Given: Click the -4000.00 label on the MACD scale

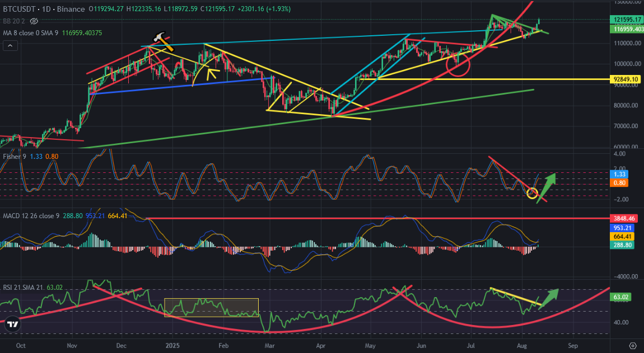Looking at the screenshot, I should point(626,277).
